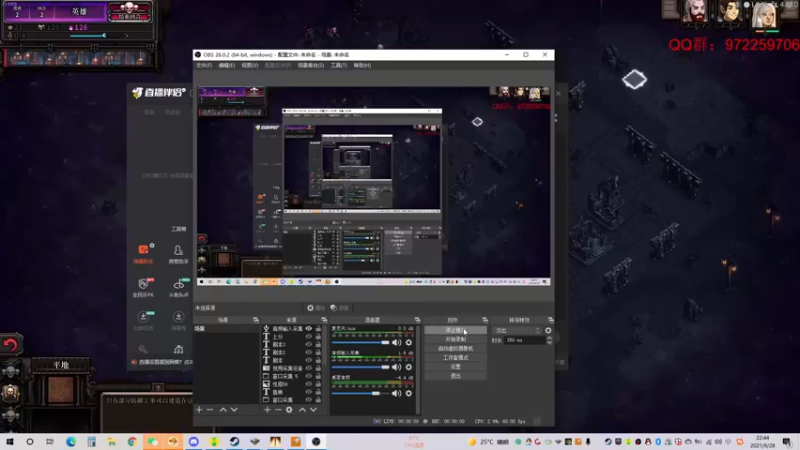Open properties of selected source in OBS

[x=316, y=308]
